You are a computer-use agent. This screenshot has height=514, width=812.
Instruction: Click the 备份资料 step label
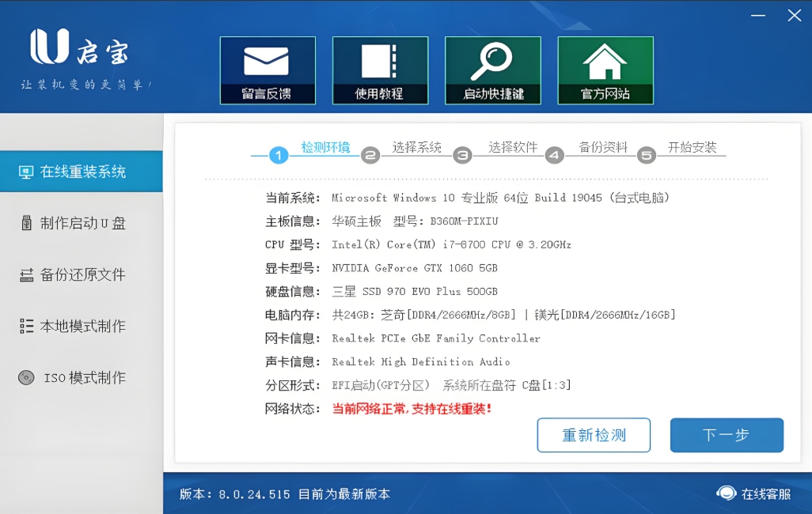tap(603, 148)
